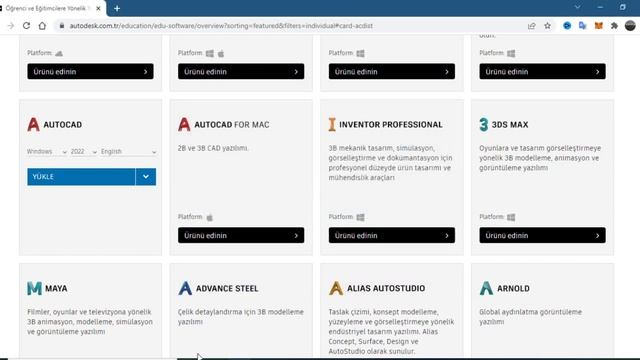The image size is (640, 360).
Task: Click Windows platform icon on Inventor Professional card
Action: click(360, 217)
